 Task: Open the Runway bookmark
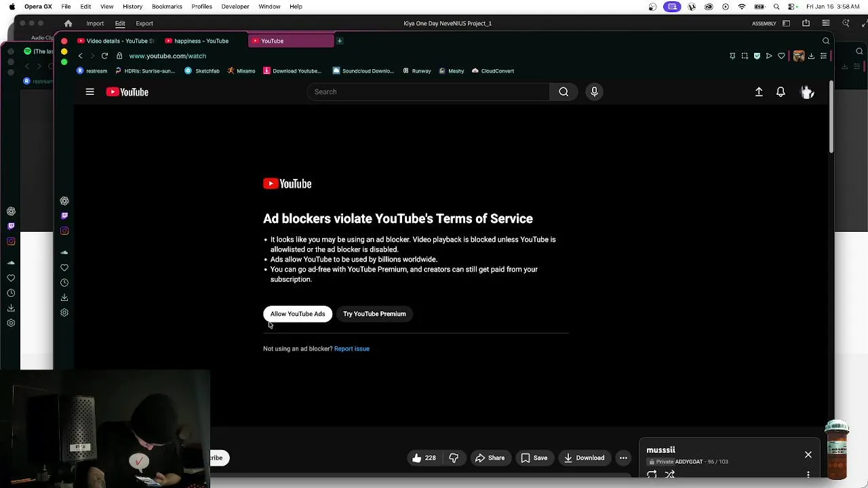(417, 70)
